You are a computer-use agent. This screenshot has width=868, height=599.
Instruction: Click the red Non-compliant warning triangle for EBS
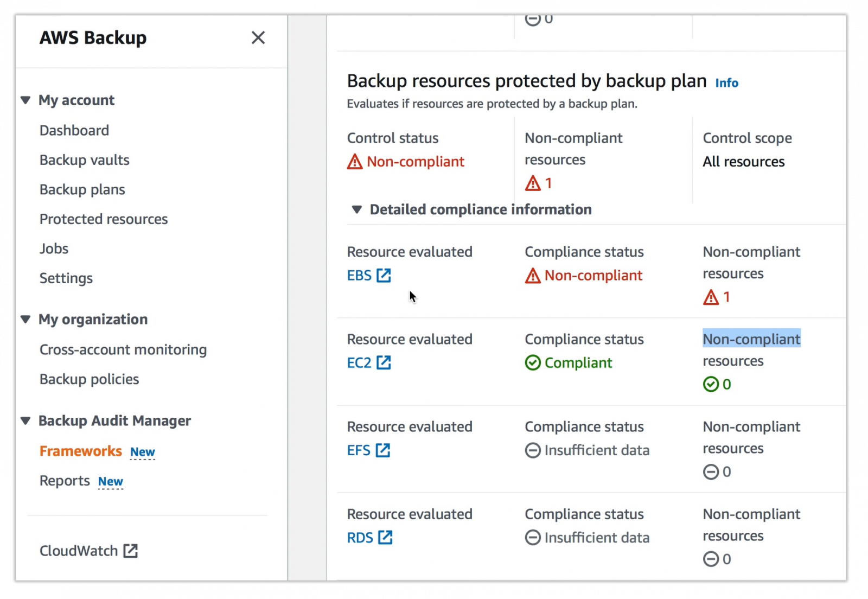pyautogui.click(x=532, y=276)
